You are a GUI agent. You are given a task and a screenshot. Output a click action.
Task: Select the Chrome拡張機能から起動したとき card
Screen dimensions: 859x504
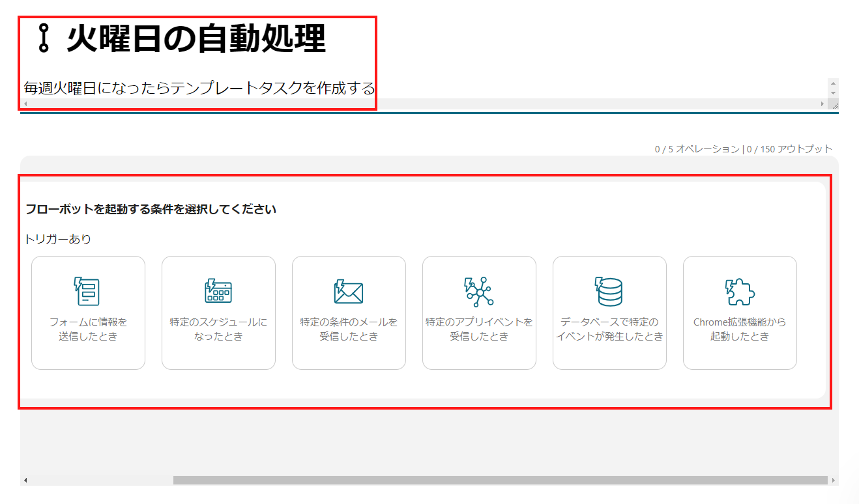pos(740,313)
